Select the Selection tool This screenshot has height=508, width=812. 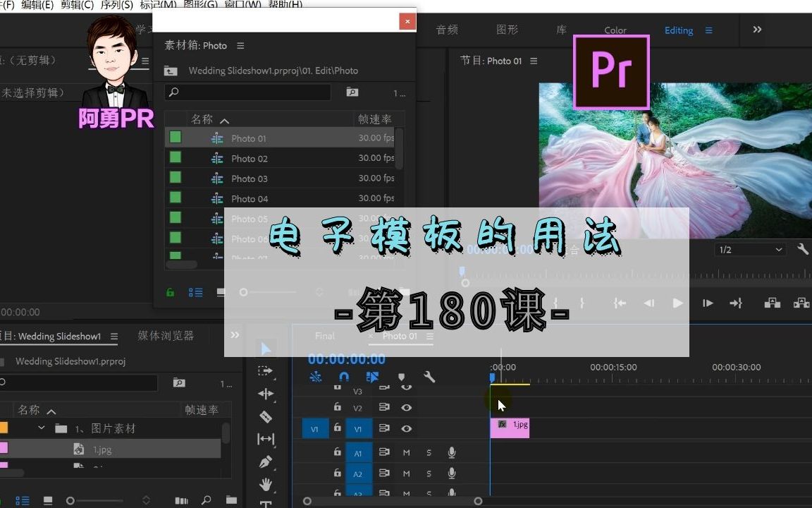[x=266, y=349]
